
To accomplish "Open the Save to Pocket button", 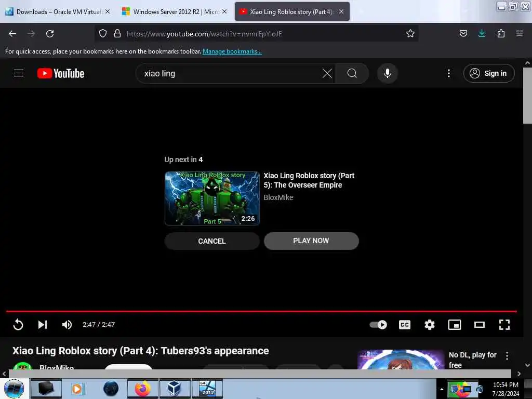I will (x=463, y=33).
